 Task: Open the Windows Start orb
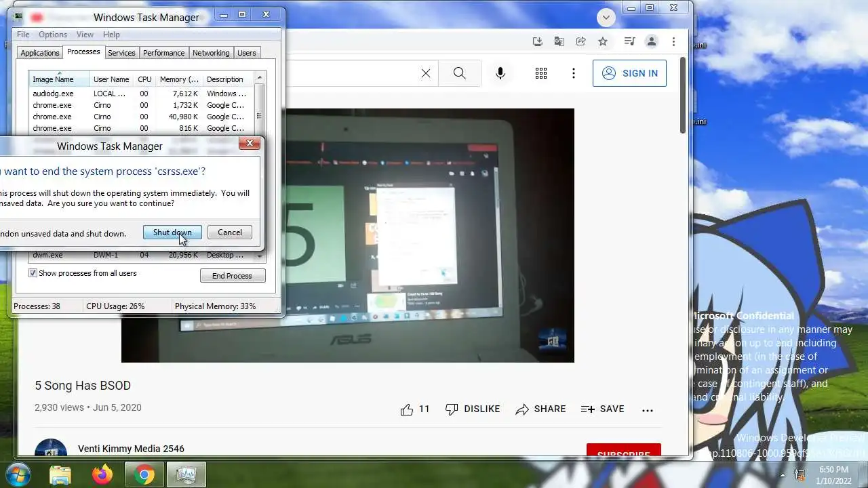[x=17, y=474]
